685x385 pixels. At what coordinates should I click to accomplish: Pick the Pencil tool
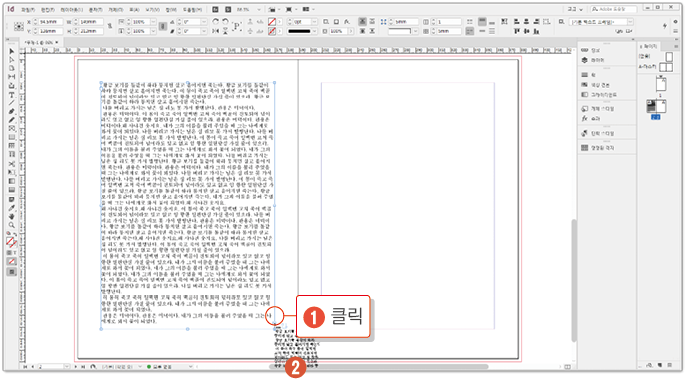click(12, 120)
